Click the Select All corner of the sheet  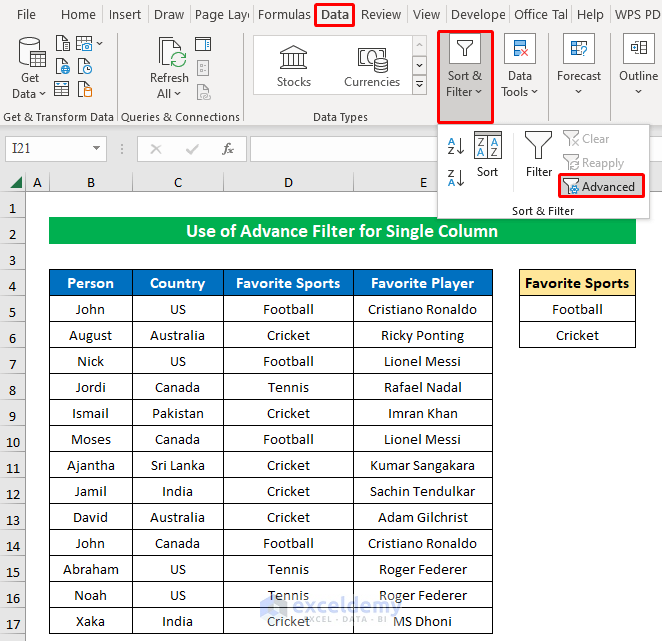16,183
